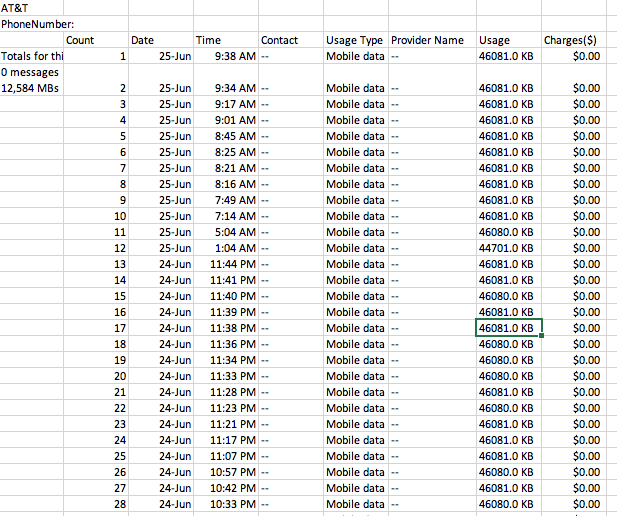Click the Contact column header cell
Viewport: 617px width, 516px height.
tap(279, 40)
